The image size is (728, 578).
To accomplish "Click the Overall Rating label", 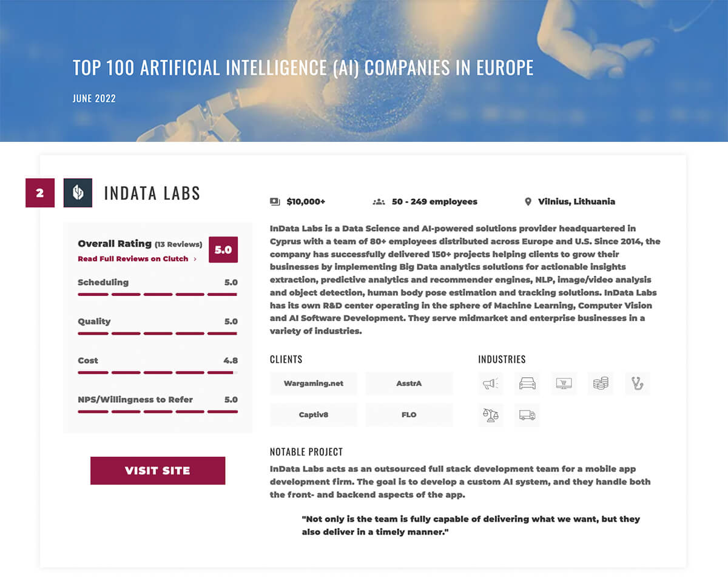I will point(115,243).
